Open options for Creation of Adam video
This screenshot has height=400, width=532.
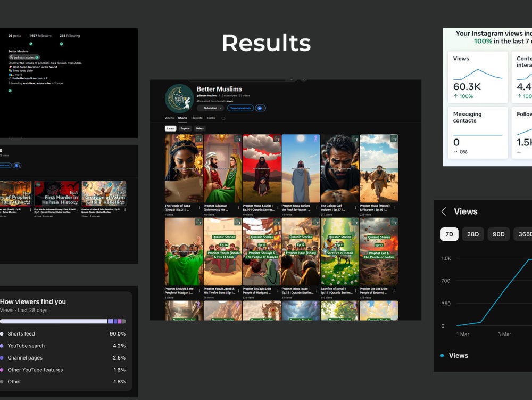125,209
